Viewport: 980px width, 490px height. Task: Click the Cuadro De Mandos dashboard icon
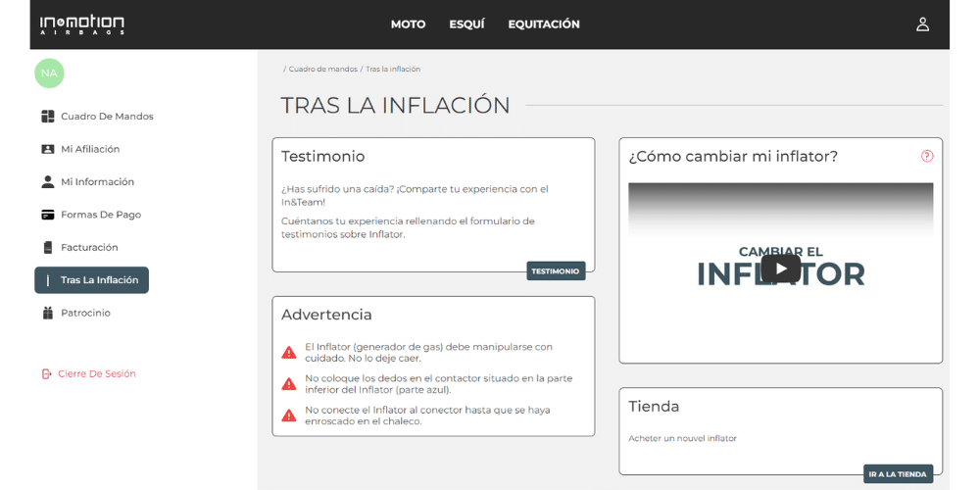[48, 117]
